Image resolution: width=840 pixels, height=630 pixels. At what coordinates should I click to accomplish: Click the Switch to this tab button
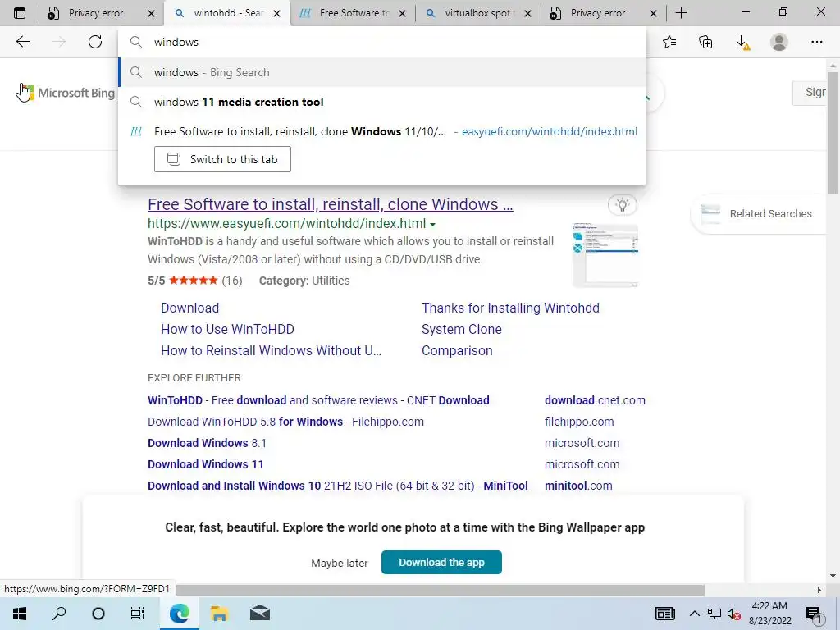click(x=222, y=159)
